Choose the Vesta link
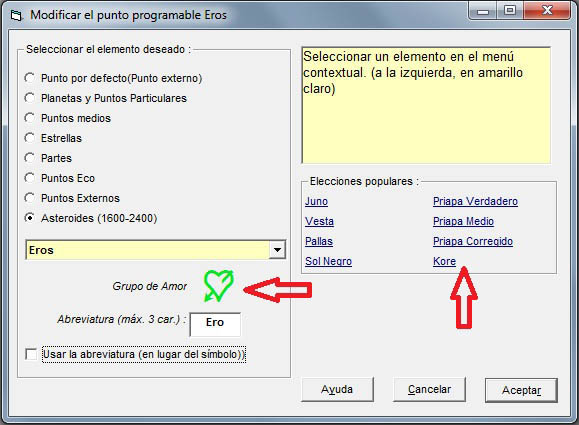Viewport: 579px width, 425px height. [x=319, y=221]
